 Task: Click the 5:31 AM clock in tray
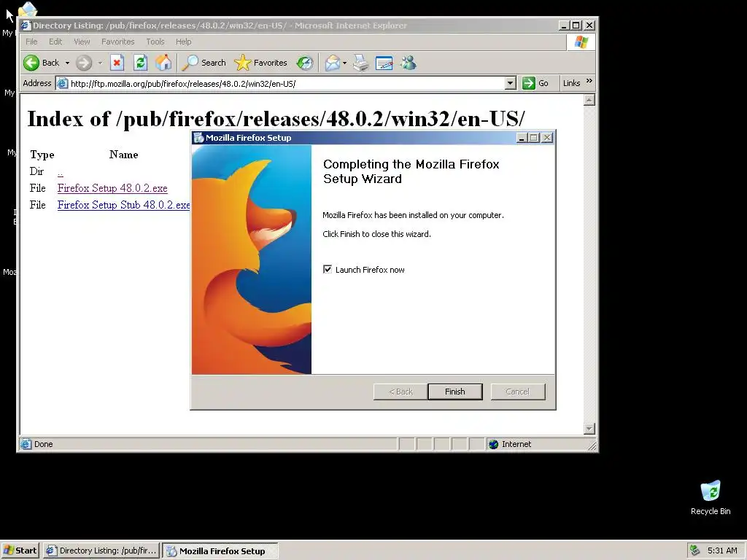(x=722, y=551)
